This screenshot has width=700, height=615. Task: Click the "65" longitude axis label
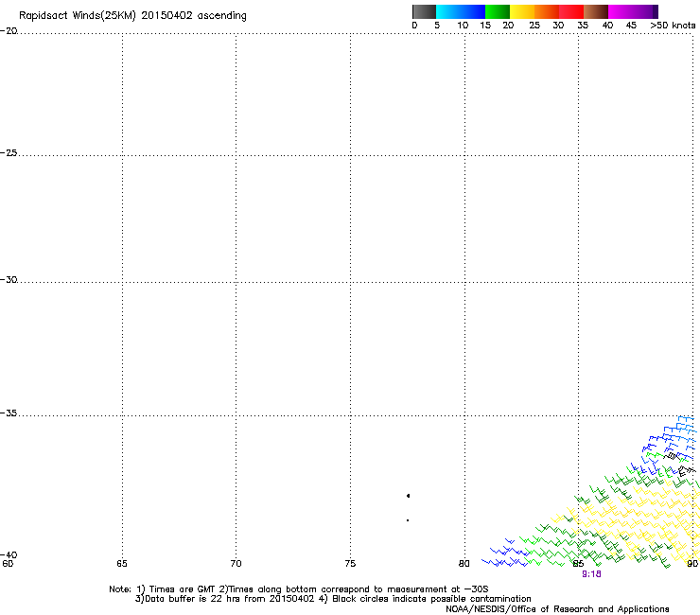[122, 564]
